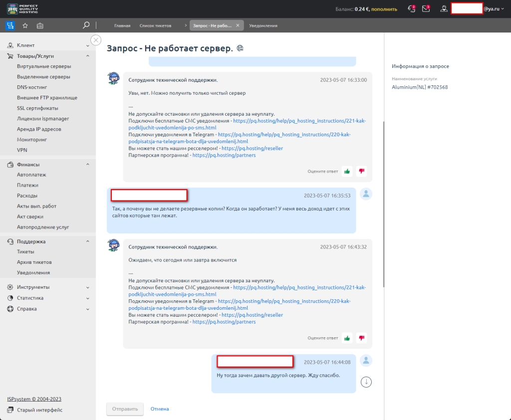Open the ISPsystem © 2004-2023 link
The height and width of the screenshot is (420, 511).
pos(34,399)
